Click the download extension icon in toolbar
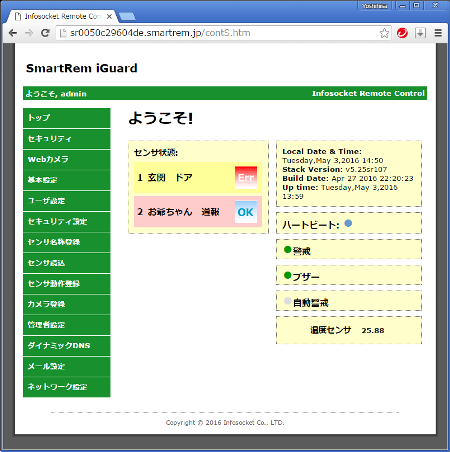 coord(420,33)
